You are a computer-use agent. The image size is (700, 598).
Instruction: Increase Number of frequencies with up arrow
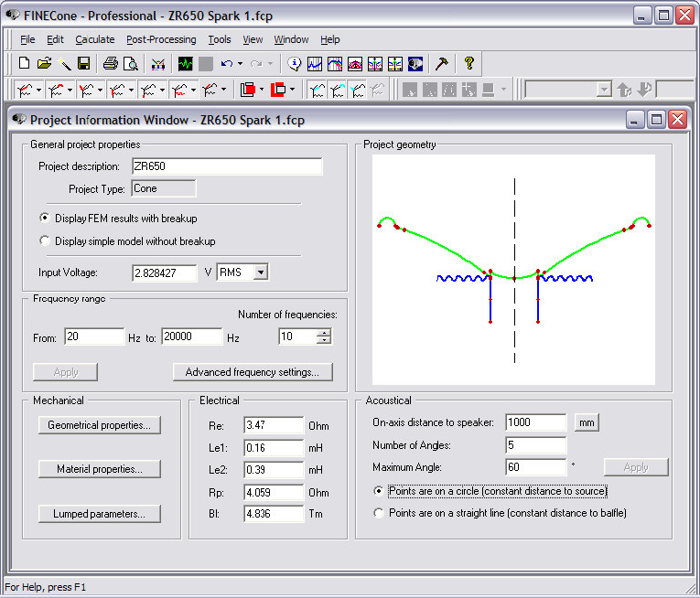pyautogui.click(x=324, y=332)
